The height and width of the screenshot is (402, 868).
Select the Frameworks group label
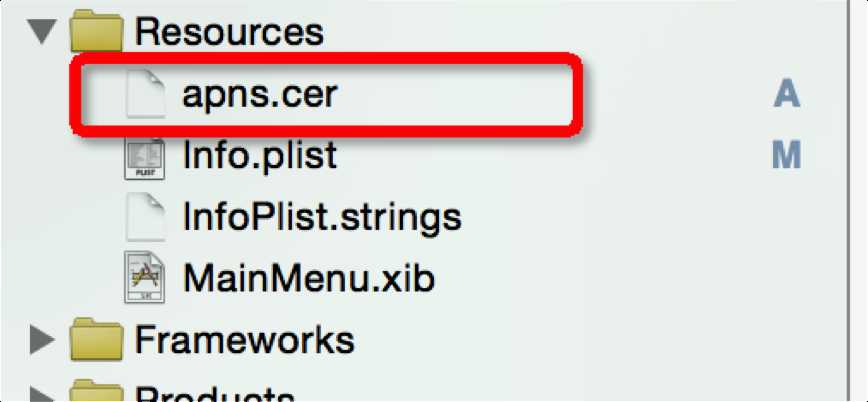tap(244, 339)
